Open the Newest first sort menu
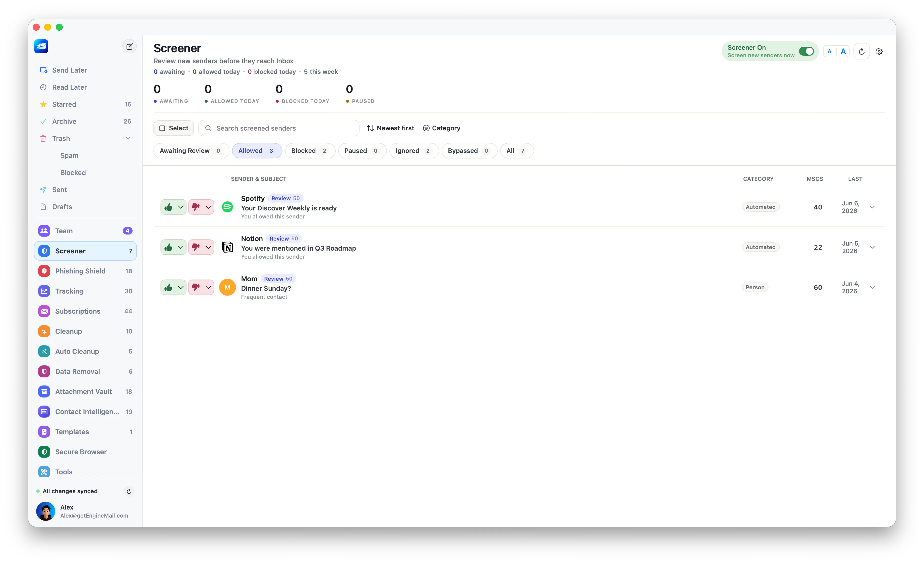Image resolution: width=924 pixels, height=564 pixels. (x=390, y=128)
